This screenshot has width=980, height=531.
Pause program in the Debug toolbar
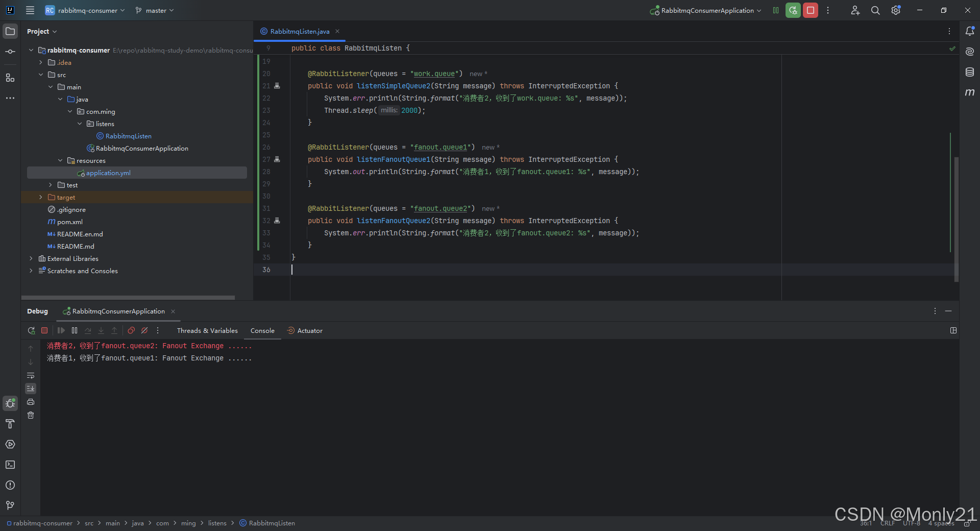coord(75,331)
